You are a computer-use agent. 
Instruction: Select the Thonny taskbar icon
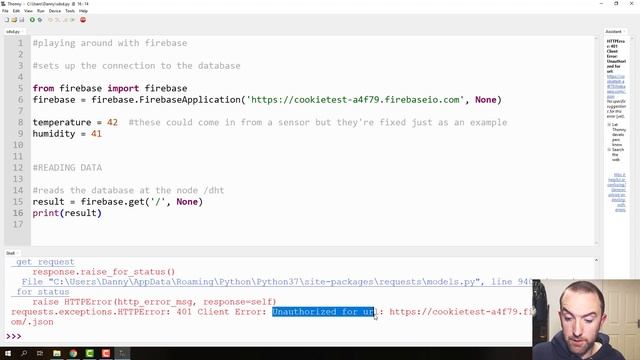click(122, 353)
